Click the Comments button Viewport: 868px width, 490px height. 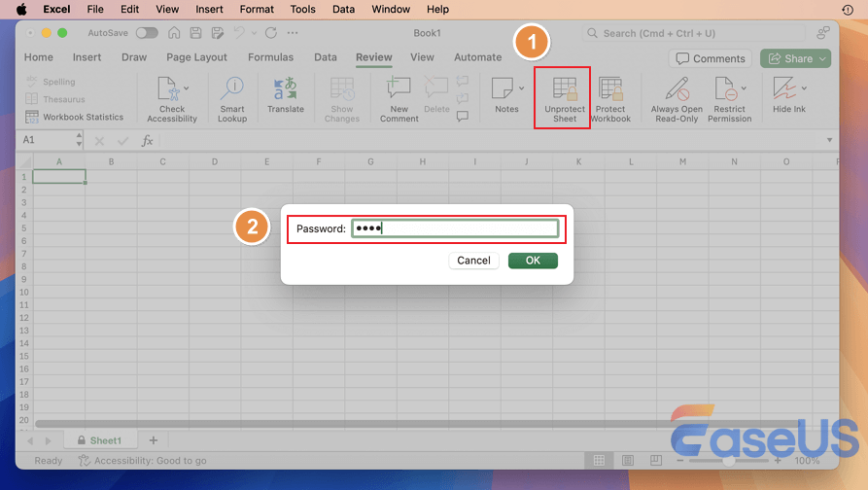711,58
